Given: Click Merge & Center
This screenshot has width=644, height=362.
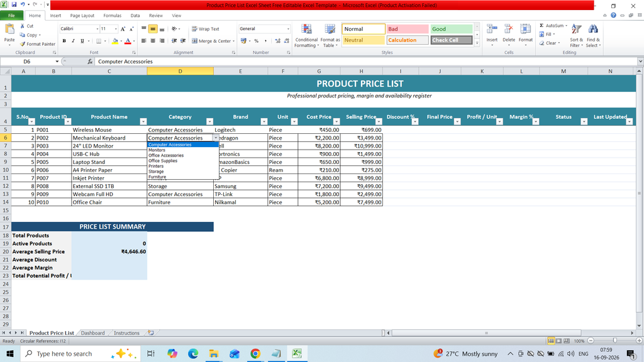Looking at the screenshot, I should pos(212,41).
